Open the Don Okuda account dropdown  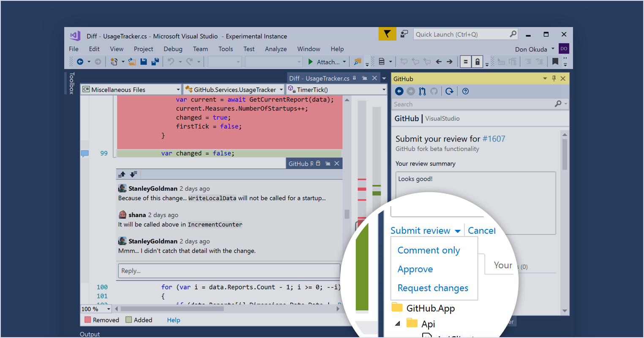point(553,49)
